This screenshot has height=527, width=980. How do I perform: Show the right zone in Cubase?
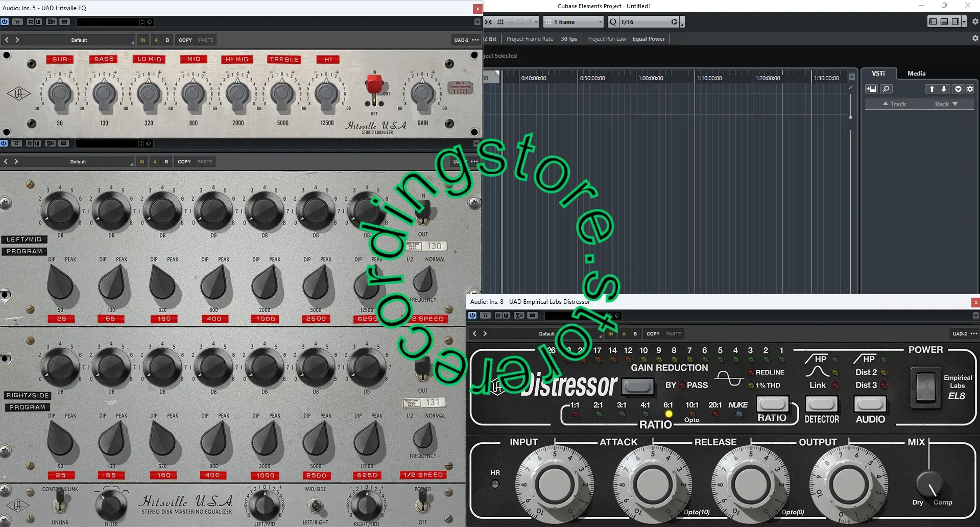pyautogui.click(x=955, y=21)
